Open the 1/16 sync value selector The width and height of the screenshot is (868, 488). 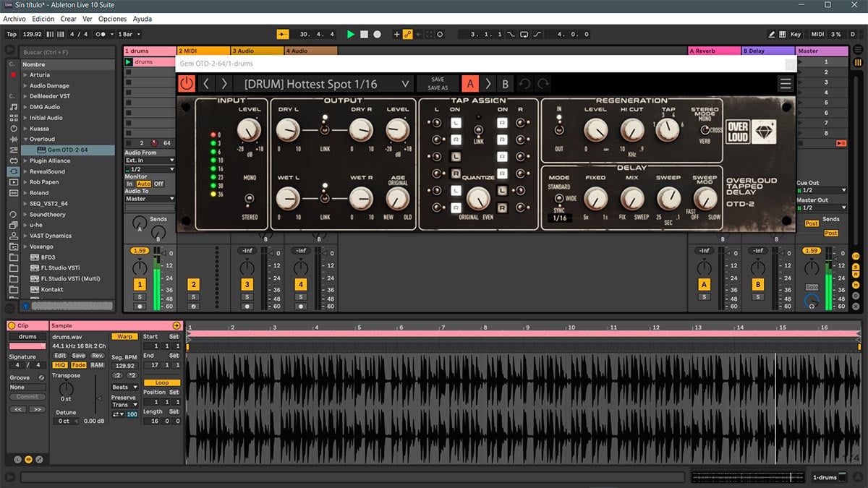(x=560, y=218)
